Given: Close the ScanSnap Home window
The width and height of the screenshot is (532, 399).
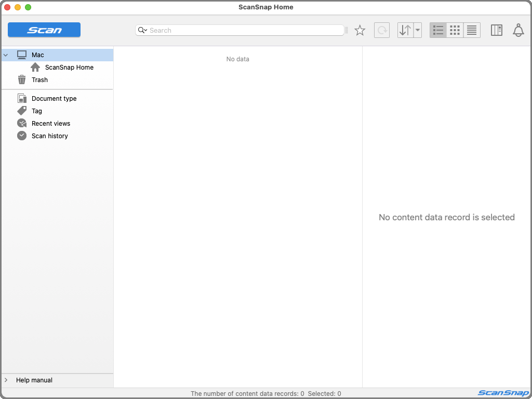Looking at the screenshot, I should [7, 7].
